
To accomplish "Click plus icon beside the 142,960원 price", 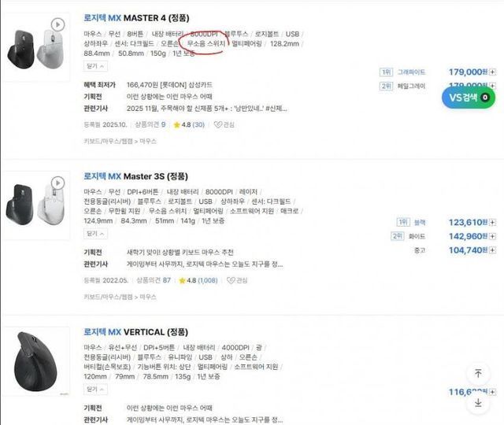I will pos(493,236).
